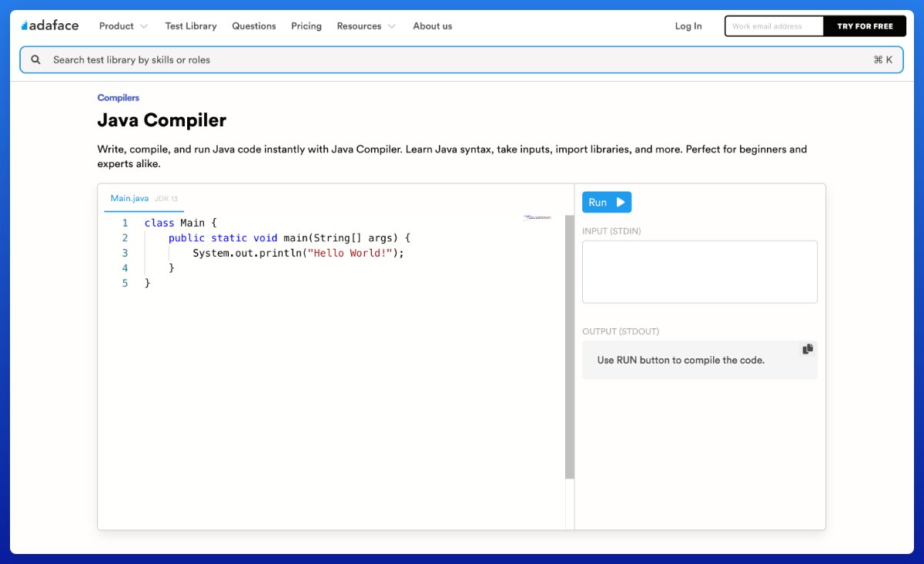924x564 pixels.
Task: Run the Java code
Action: (607, 202)
